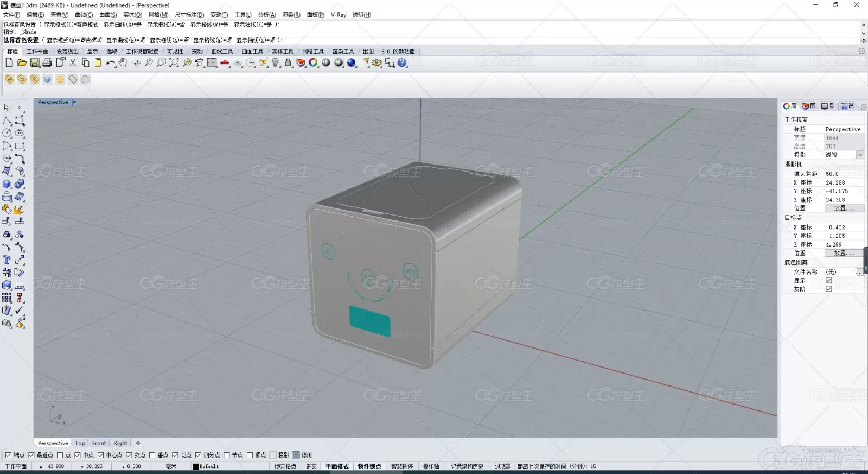Switch to the 渲染工具 toolbar tab
Image resolution: width=868 pixels, height=474 pixels.
[343, 52]
